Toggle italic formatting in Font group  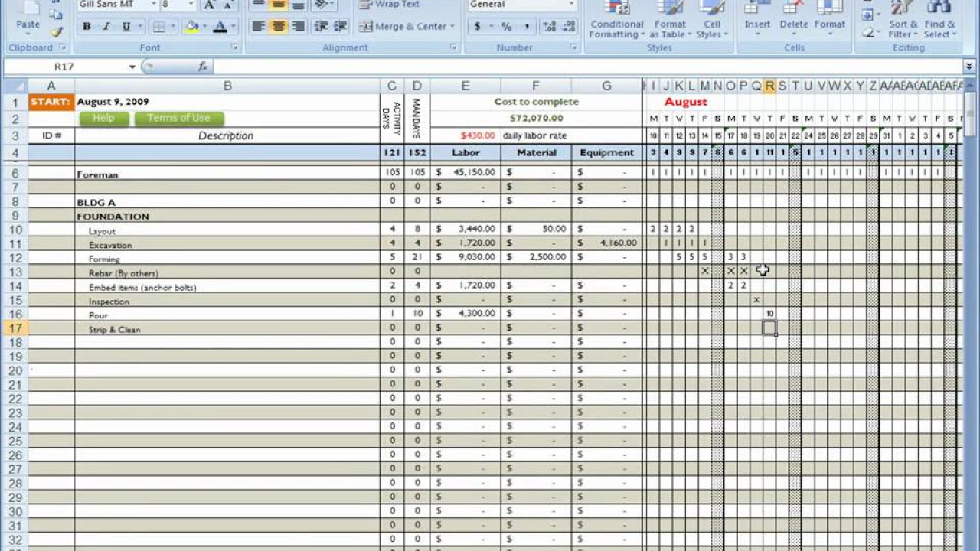click(x=106, y=27)
